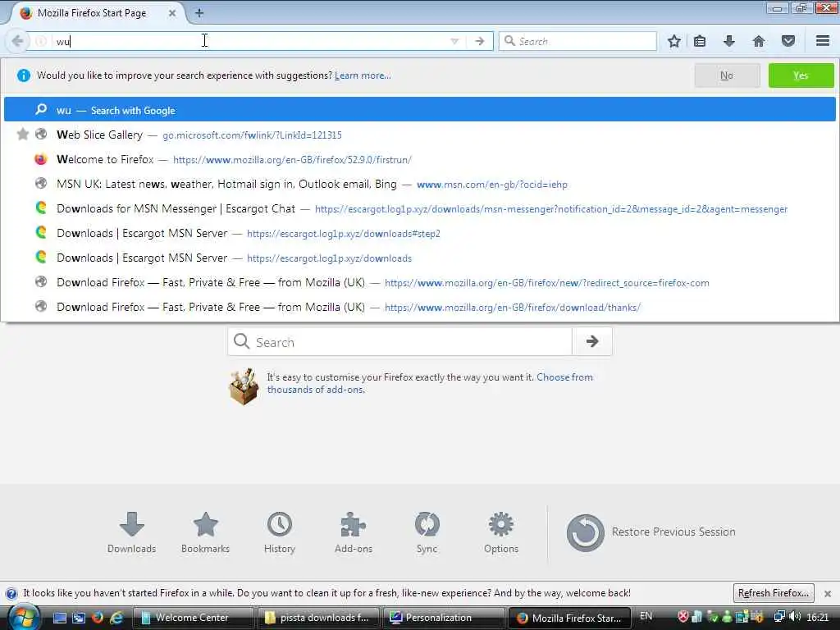The image size is (840, 630).
Task: Launch Firefox from quick launch
Action: tap(97, 618)
